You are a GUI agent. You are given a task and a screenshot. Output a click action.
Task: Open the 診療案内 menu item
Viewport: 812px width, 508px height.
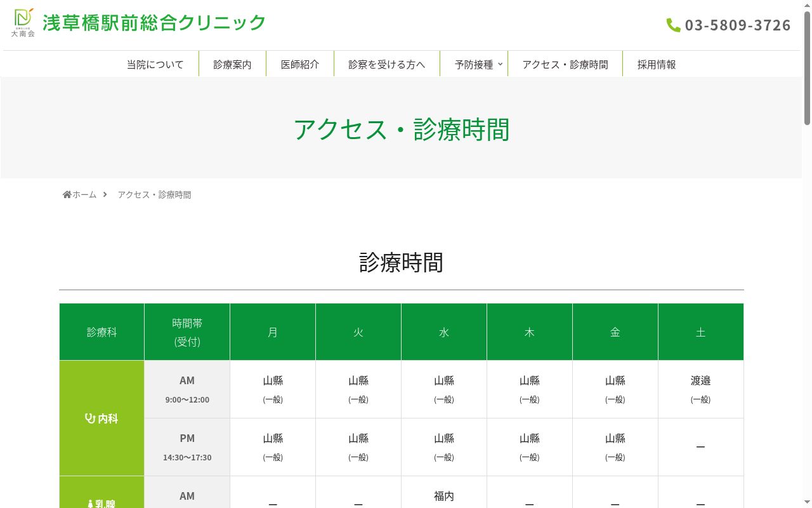pos(232,64)
